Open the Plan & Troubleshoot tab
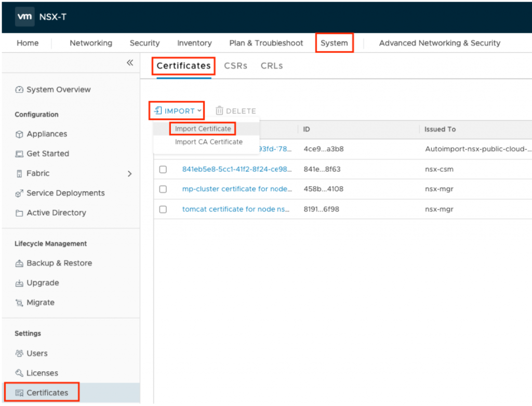This screenshot has height=406, width=532. 266,43
